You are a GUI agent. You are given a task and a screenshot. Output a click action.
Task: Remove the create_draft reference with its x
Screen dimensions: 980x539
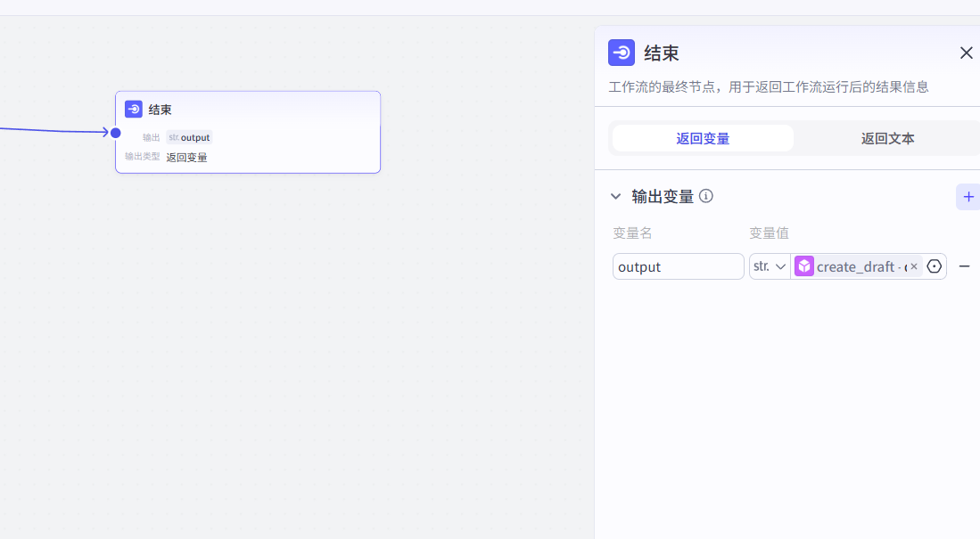914,266
